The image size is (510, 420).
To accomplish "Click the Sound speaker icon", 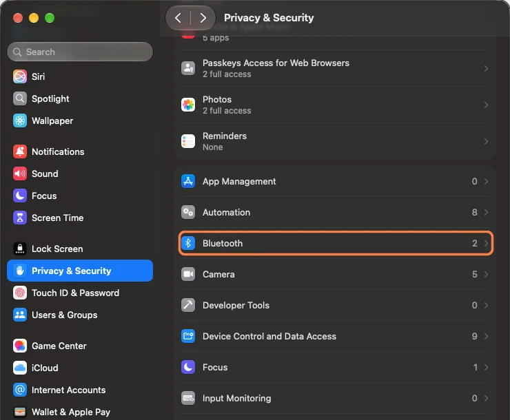I will tap(20, 174).
